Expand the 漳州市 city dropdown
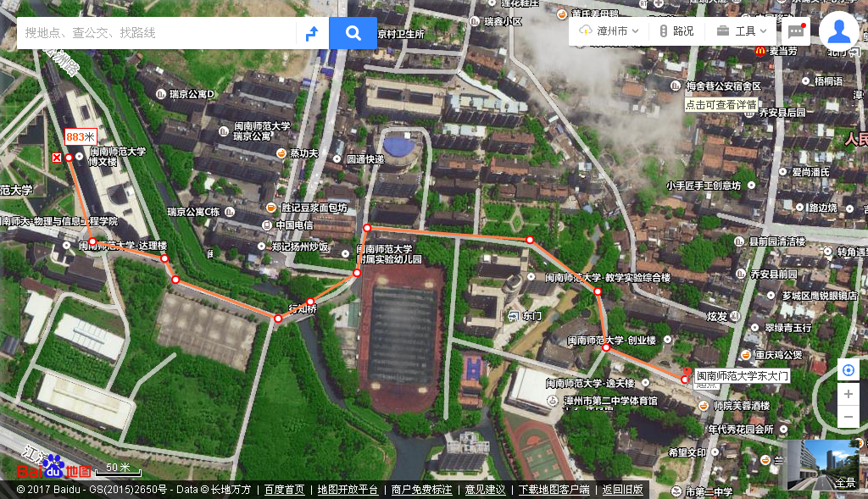868x499 pixels. tap(609, 31)
